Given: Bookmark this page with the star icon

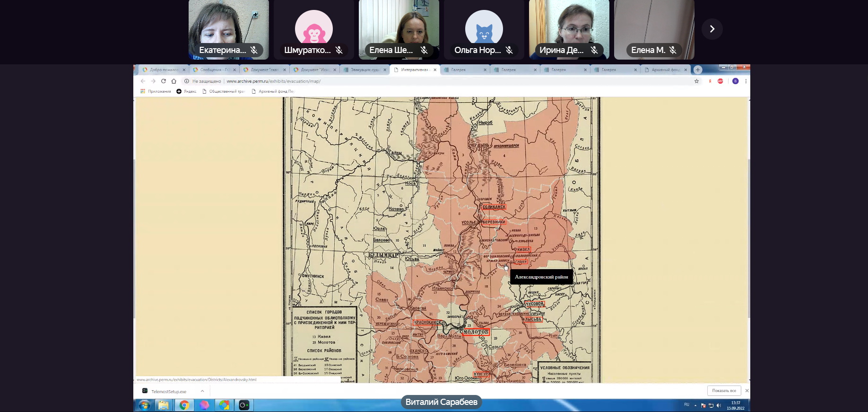Looking at the screenshot, I should tap(696, 81).
